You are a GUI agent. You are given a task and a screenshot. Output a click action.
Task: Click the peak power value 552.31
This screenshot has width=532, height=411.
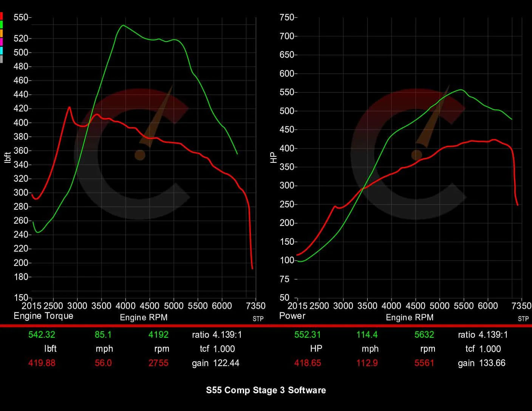pyautogui.click(x=308, y=334)
